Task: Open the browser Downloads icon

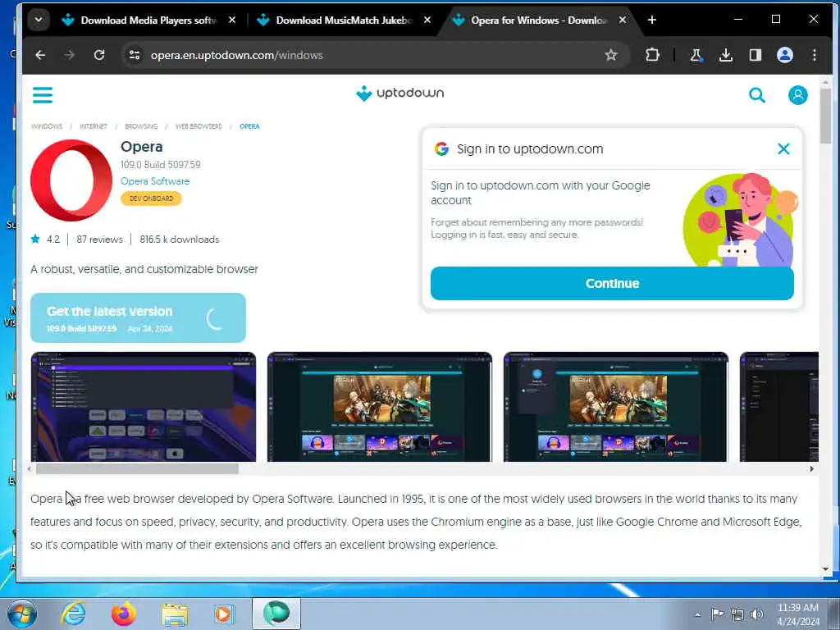Action: (725, 55)
